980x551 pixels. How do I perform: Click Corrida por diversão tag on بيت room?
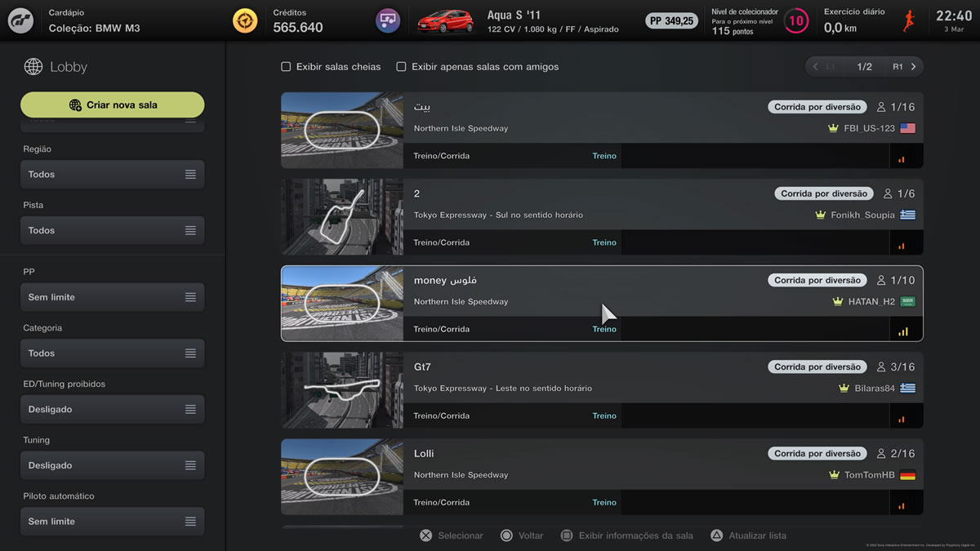tap(817, 107)
